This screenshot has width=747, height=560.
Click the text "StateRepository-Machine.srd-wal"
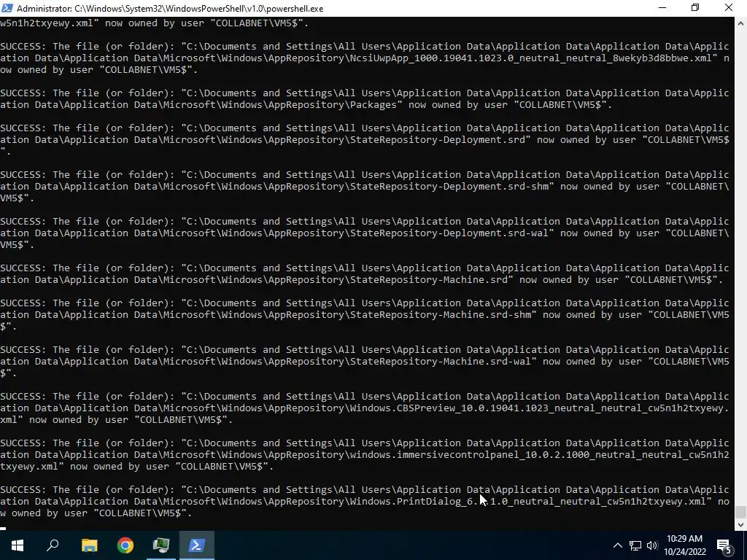click(441, 361)
